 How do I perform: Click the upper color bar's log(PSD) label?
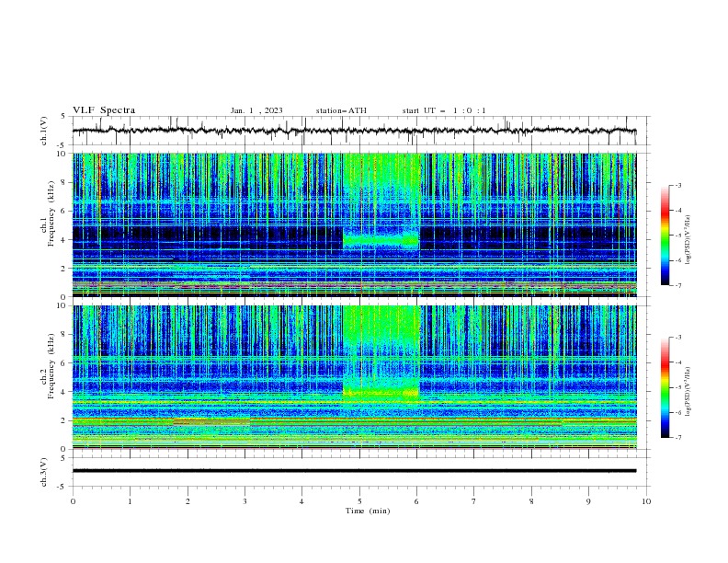[x=688, y=240]
